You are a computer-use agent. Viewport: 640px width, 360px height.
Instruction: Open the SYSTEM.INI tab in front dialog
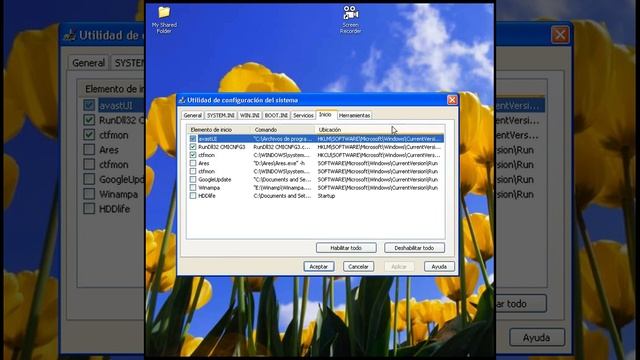point(221,116)
